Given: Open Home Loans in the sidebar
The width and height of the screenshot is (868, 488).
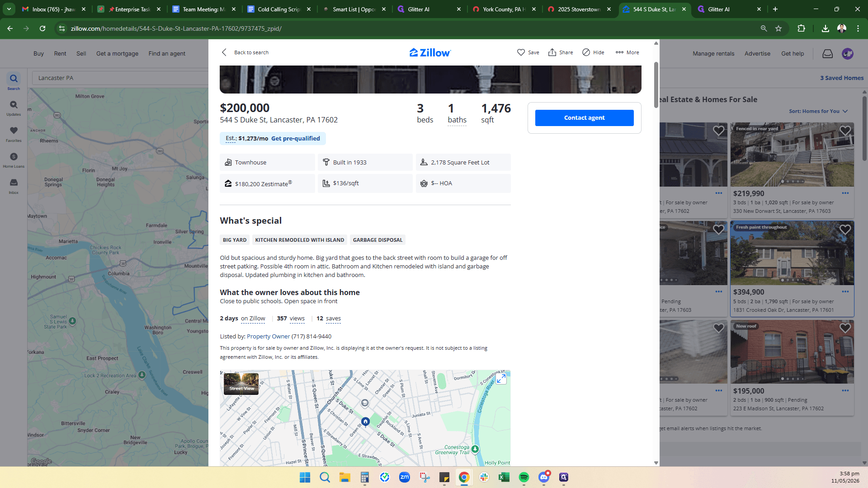Looking at the screenshot, I should tap(14, 160).
